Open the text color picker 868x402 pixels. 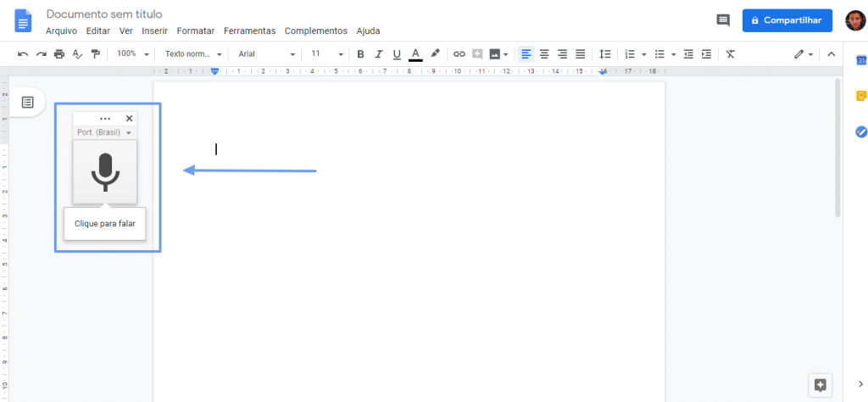coord(415,54)
